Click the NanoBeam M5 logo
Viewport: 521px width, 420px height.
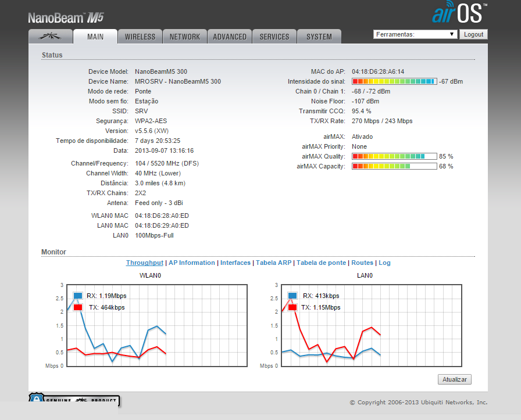[x=66, y=17]
